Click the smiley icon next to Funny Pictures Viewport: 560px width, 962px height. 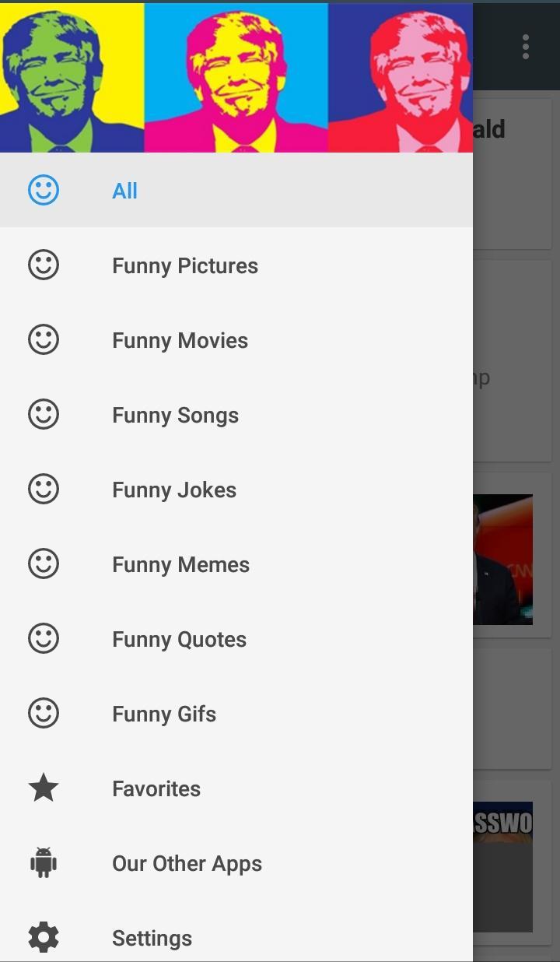coord(44,265)
